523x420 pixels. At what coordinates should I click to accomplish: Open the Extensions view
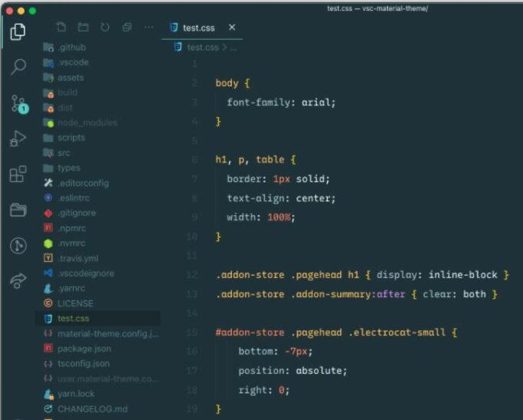[18, 174]
